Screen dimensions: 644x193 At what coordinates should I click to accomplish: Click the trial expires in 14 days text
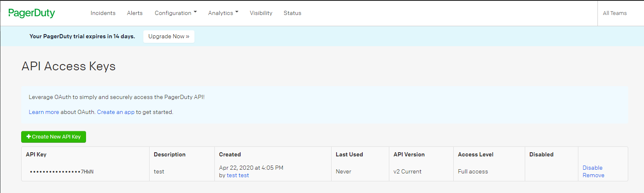[x=82, y=37]
